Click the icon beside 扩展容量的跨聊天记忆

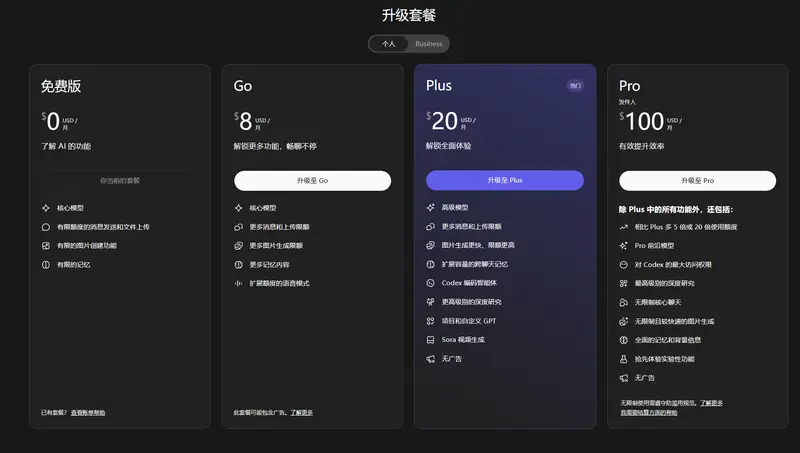pos(431,264)
